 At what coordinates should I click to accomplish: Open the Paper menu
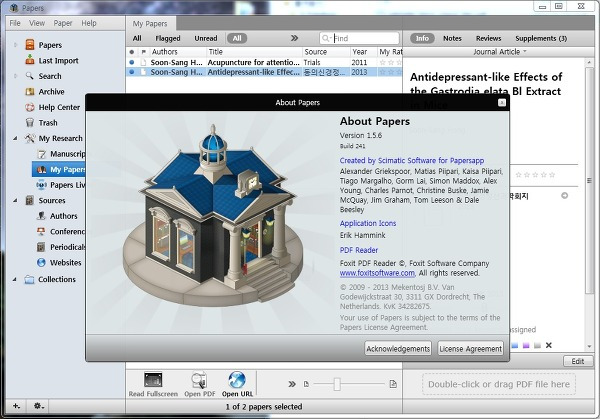tap(63, 23)
